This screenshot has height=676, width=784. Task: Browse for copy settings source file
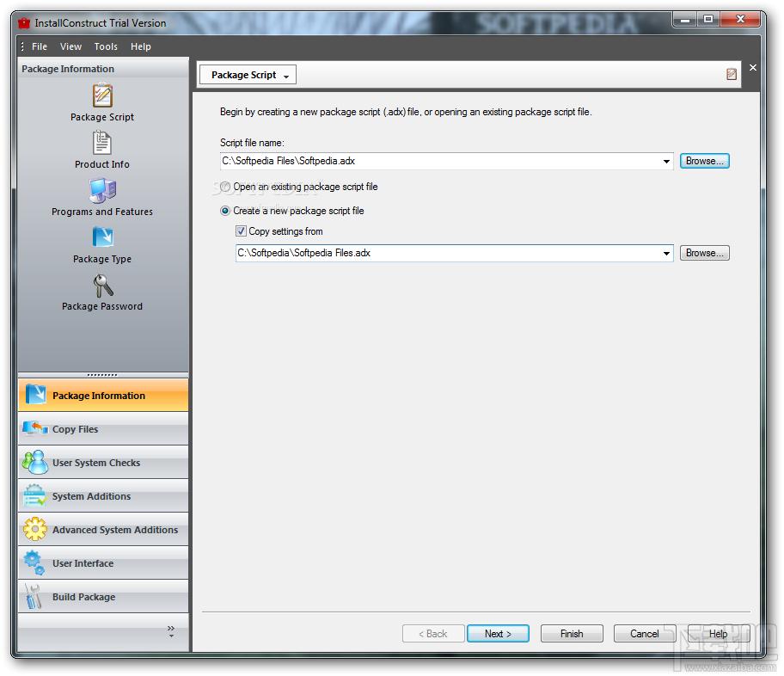click(705, 253)
